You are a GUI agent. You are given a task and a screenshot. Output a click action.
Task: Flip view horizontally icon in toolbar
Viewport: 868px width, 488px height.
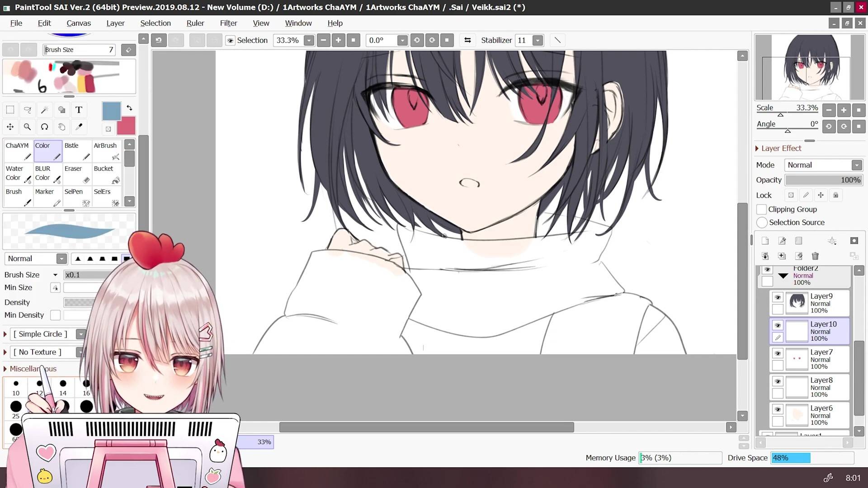pyautogui.click(x=467, y=40)
